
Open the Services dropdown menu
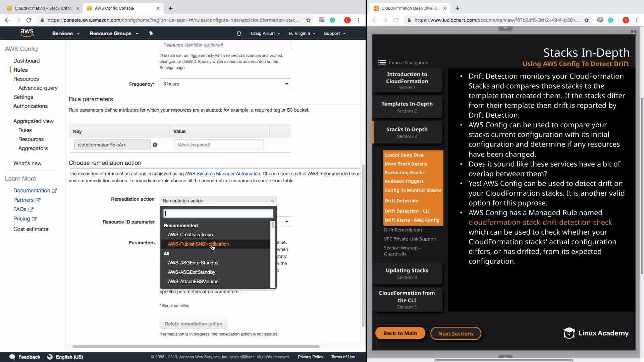pyautogui.click(x=66, y=33)
